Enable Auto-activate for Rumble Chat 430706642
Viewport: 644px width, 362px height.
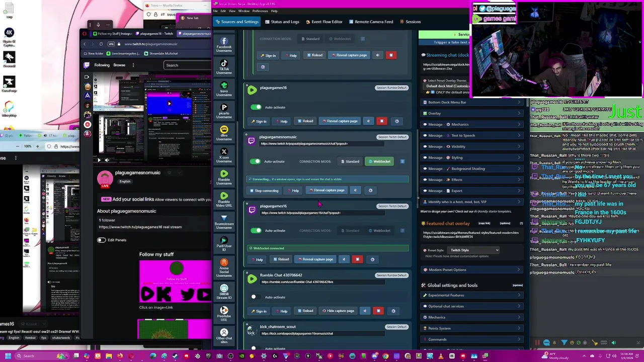point(256,297)
